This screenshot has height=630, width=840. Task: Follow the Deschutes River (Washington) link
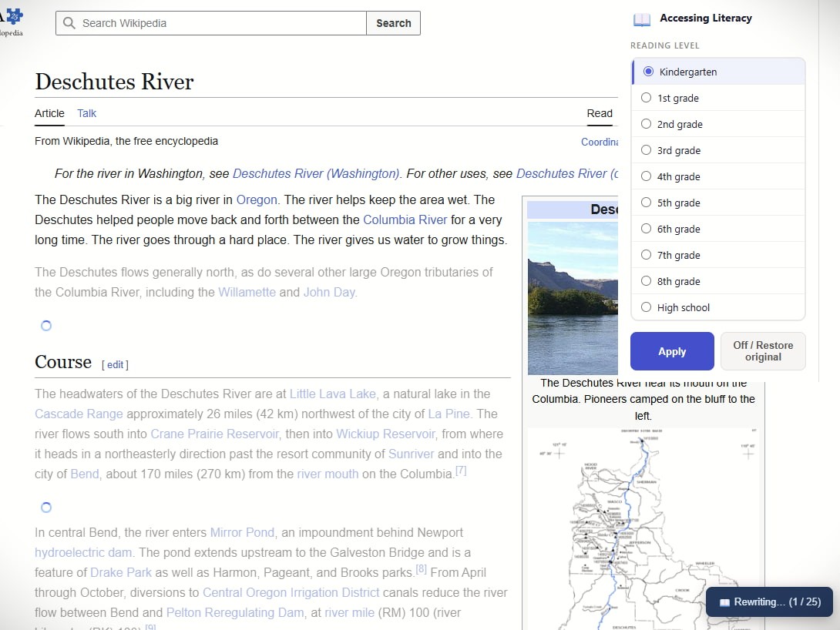click(x=316, y=174)
